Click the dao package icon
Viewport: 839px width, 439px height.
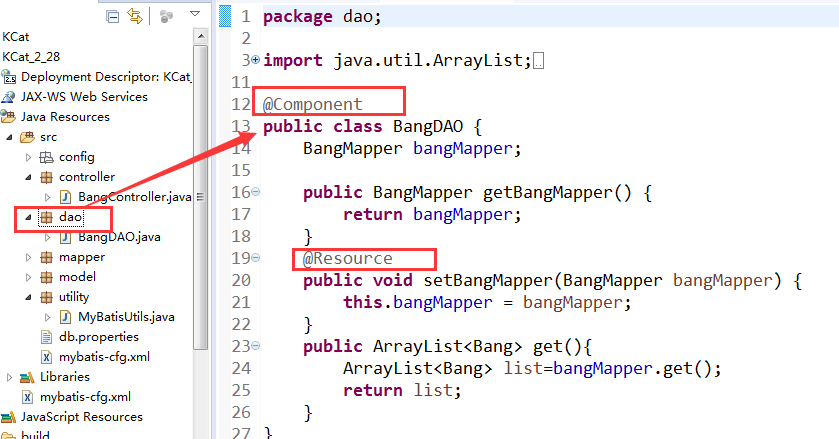coord(47,217)
